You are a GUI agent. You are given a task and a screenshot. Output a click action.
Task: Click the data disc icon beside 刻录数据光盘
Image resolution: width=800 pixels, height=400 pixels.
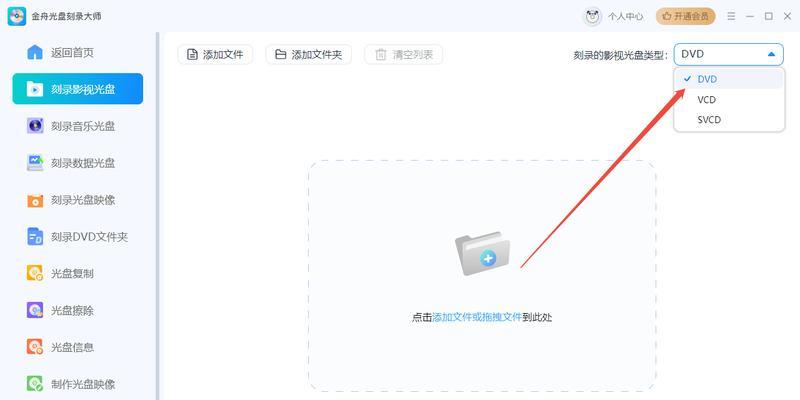[x=35, y=163]
